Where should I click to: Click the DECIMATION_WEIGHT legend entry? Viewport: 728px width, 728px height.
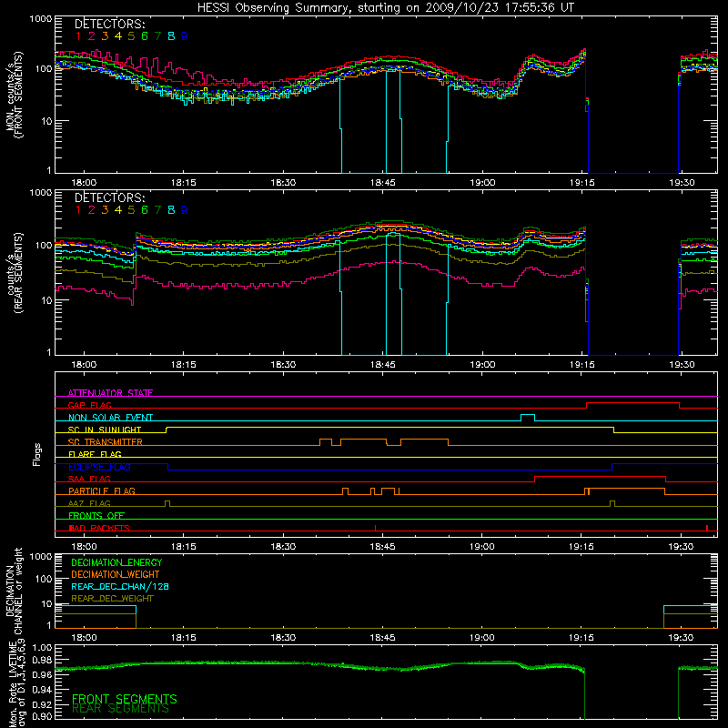(116, 574)
